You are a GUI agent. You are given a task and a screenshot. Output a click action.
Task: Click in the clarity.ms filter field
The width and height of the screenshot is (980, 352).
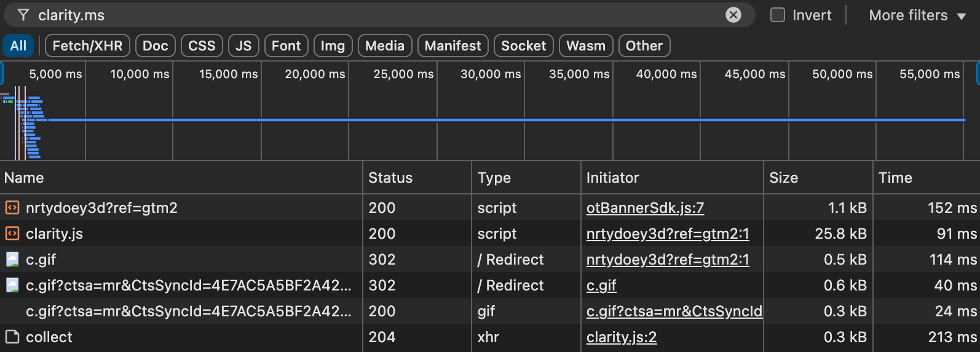click(369, 15)
